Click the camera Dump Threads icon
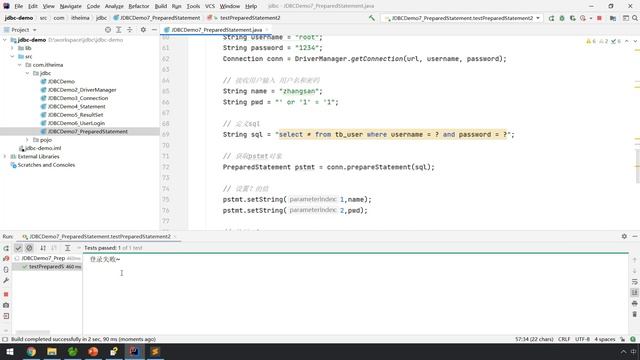This screenshot has width=640, height=360. click(x=6, y=305)
